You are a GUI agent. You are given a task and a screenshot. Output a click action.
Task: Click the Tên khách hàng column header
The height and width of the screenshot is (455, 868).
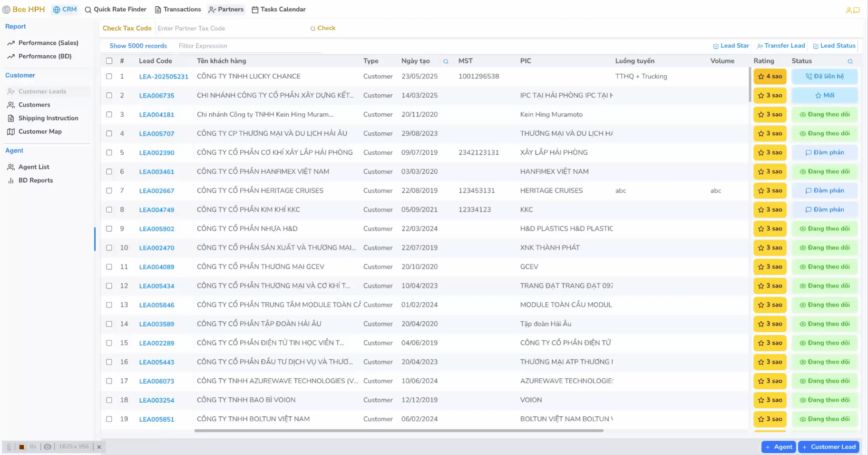click(221, 61)
